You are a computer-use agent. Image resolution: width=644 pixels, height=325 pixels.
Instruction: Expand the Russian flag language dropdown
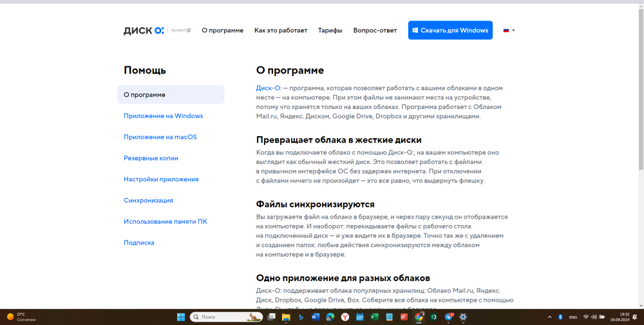[x=509, y=30]
